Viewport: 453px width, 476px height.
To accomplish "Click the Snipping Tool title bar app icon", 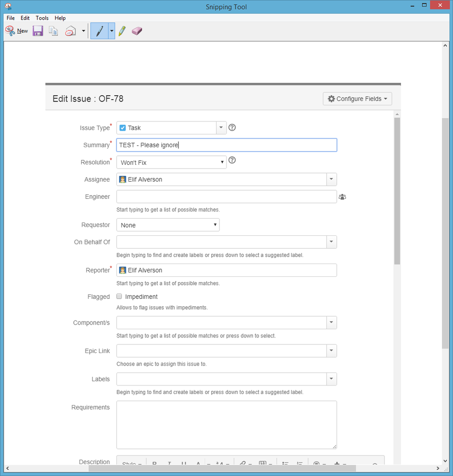I will coord(9,6).
